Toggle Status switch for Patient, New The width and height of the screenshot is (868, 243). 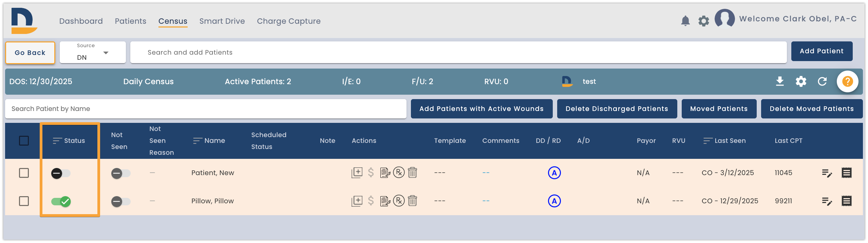coord(61,173)
